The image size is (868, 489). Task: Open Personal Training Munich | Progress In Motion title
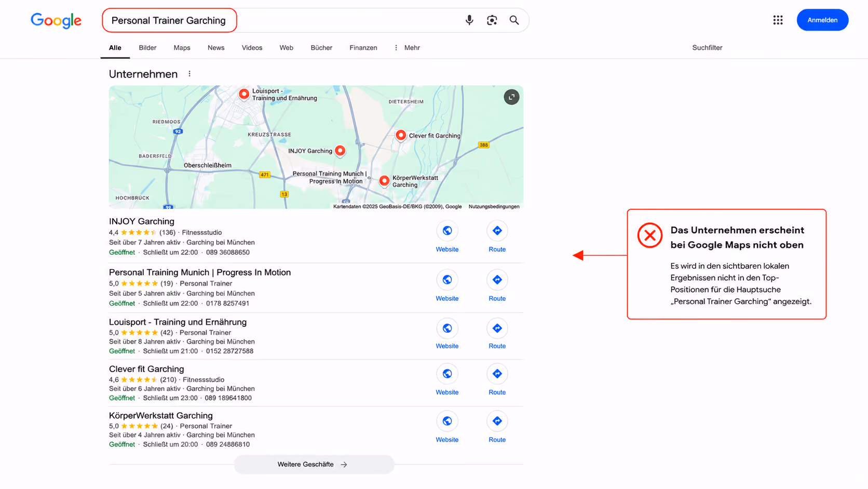click(x=200, y=272)
